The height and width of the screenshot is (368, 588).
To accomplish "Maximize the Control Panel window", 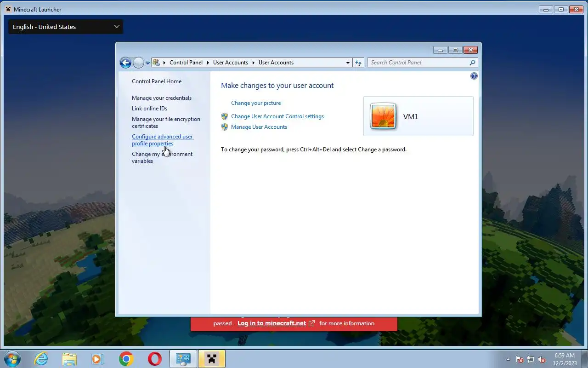I will pos(455,50).
